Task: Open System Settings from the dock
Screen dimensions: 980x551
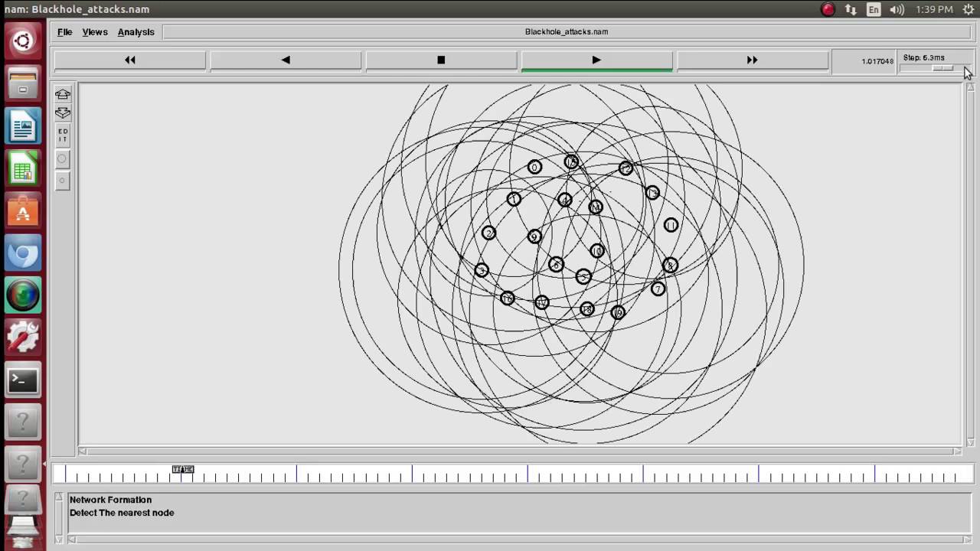Action: pos(23,337)
